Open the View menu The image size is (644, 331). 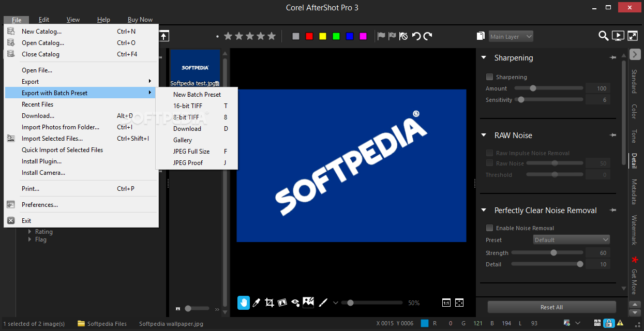click(73, 20)
